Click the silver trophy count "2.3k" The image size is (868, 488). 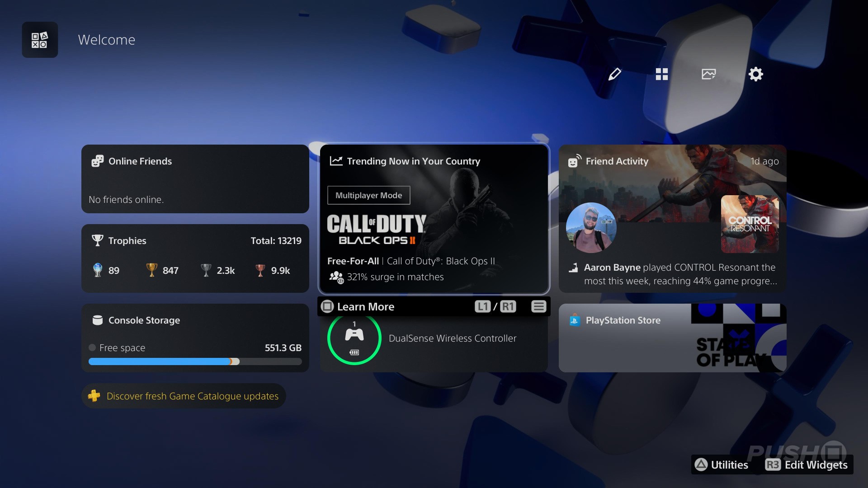pos(226,271)
